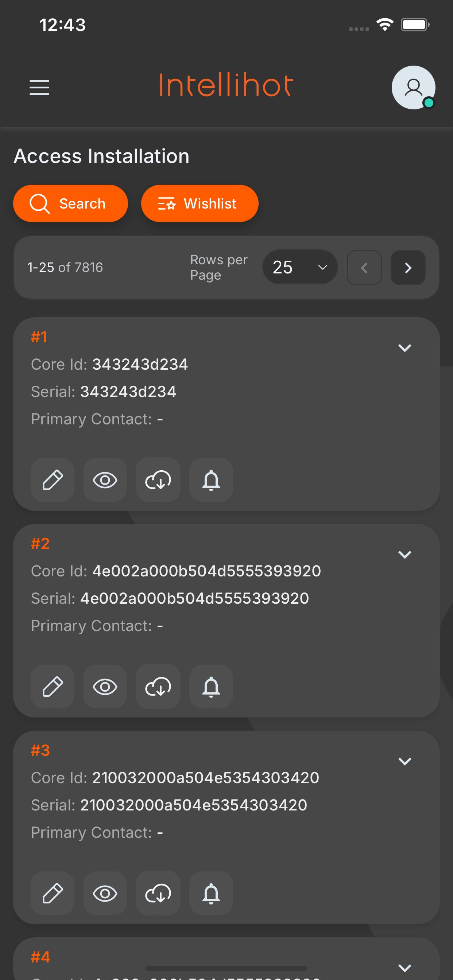The height and width of the screenshot is (980, 453).
Task: Open the Wishlist button
Action: coord(200,203)
